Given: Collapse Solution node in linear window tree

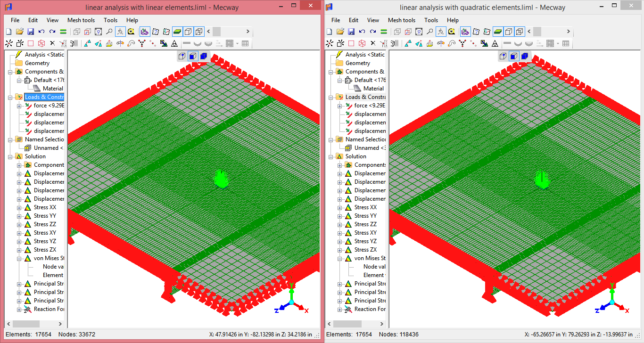Looking at the screenshot, I should [10, 156].
